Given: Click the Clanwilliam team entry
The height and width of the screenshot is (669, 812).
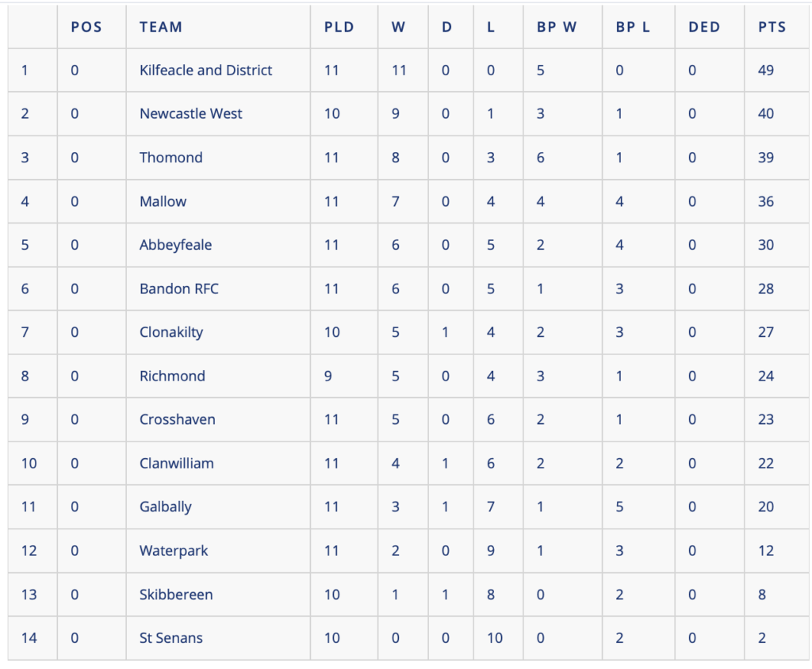Looking at the screenshot, I should [176, 463].
